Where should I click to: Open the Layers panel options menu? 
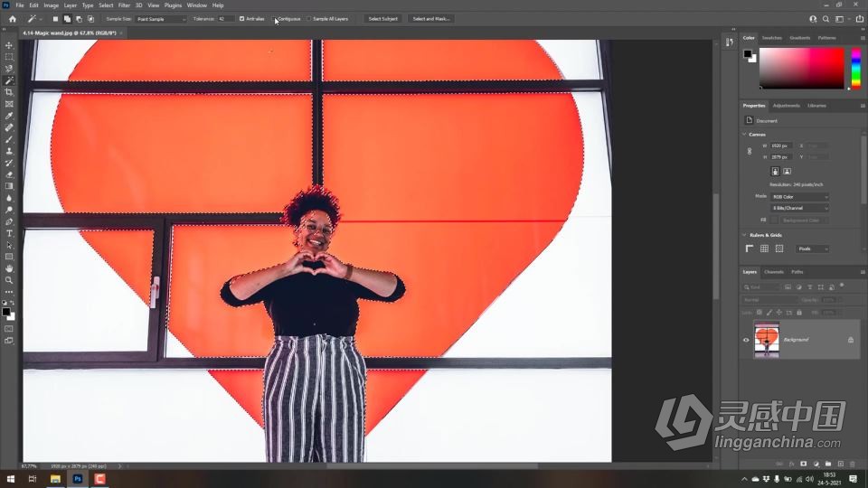[863, 272]
